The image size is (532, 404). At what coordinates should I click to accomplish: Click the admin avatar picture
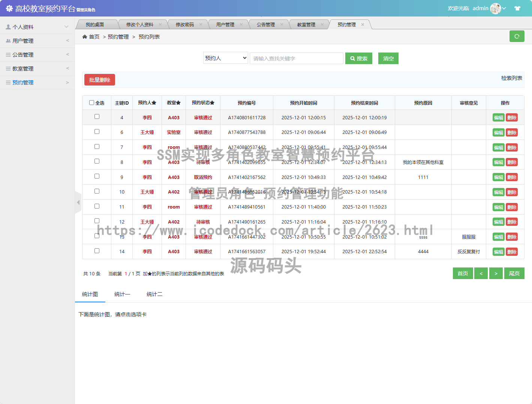coord(495,8)
